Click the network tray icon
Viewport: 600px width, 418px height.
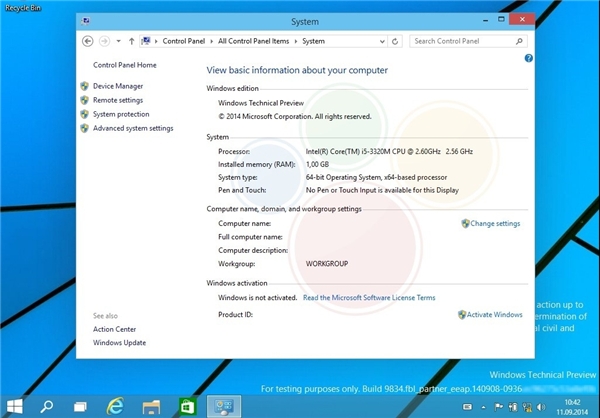(x=527, y=407)
